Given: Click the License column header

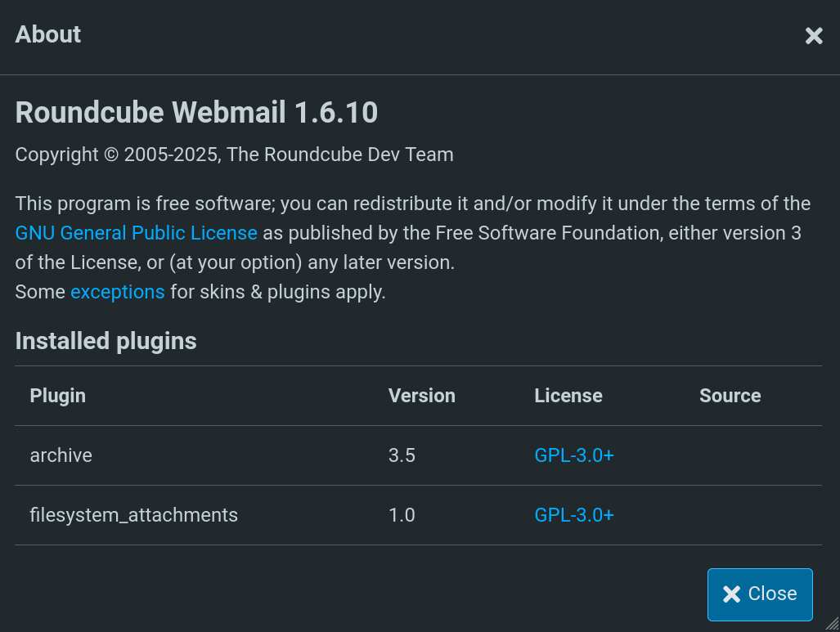Looking at the screenshot, I should pyautogui.click(x=568, y=396).
